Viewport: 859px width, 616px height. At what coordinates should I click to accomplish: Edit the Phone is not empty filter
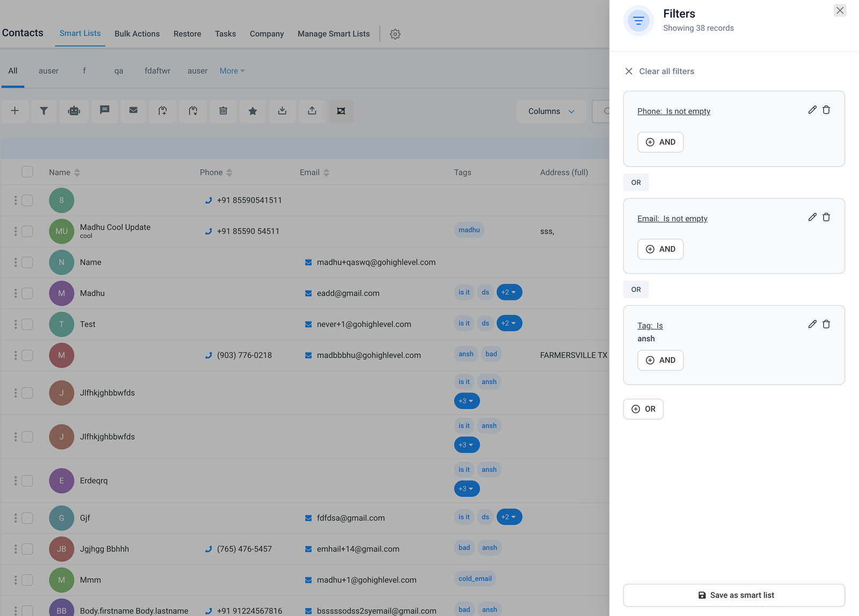(x=812, y=110)
